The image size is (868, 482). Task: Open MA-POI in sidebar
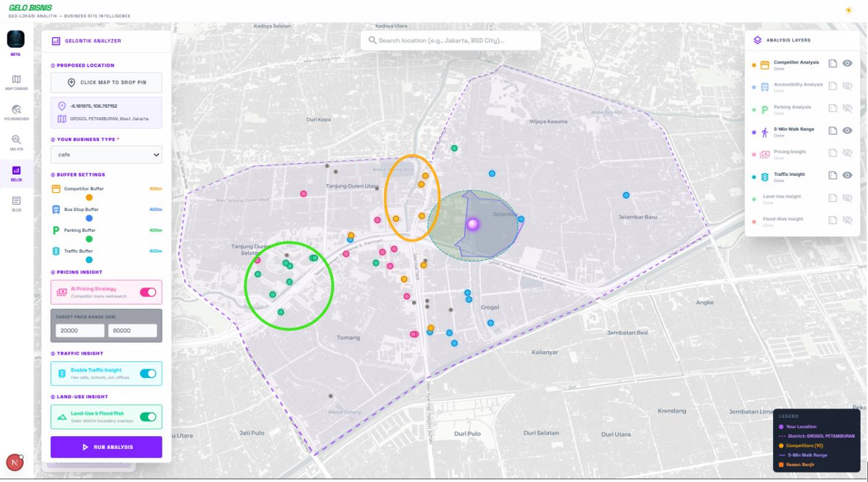click(x=16, y=143)
